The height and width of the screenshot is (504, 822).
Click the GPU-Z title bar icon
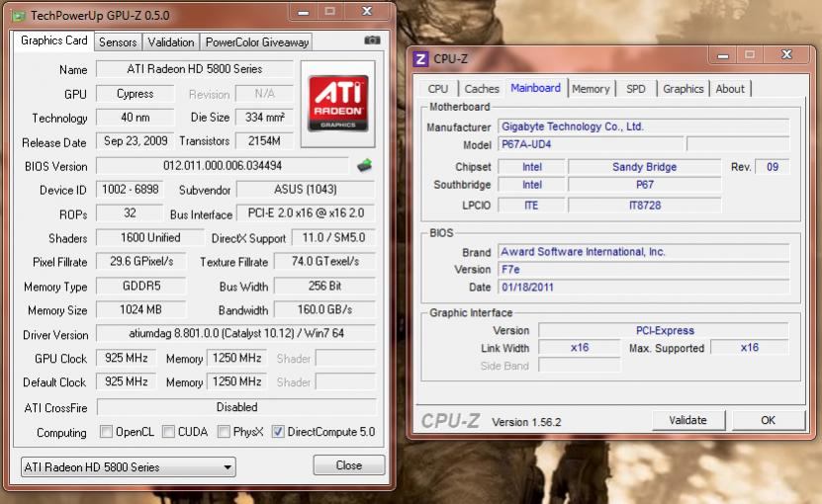point(19,15)
